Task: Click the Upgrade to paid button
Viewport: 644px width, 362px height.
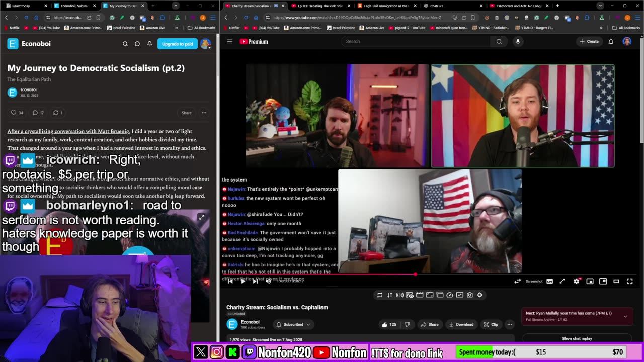Action: [178, 44]
